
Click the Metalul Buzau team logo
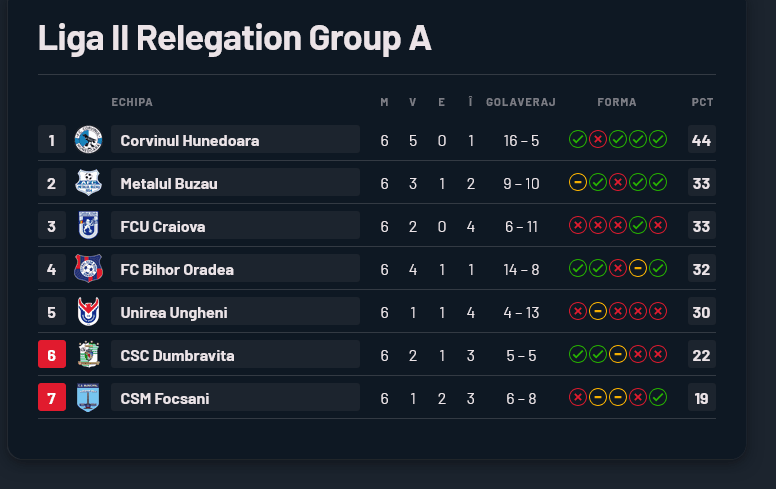tap(88, 183)
